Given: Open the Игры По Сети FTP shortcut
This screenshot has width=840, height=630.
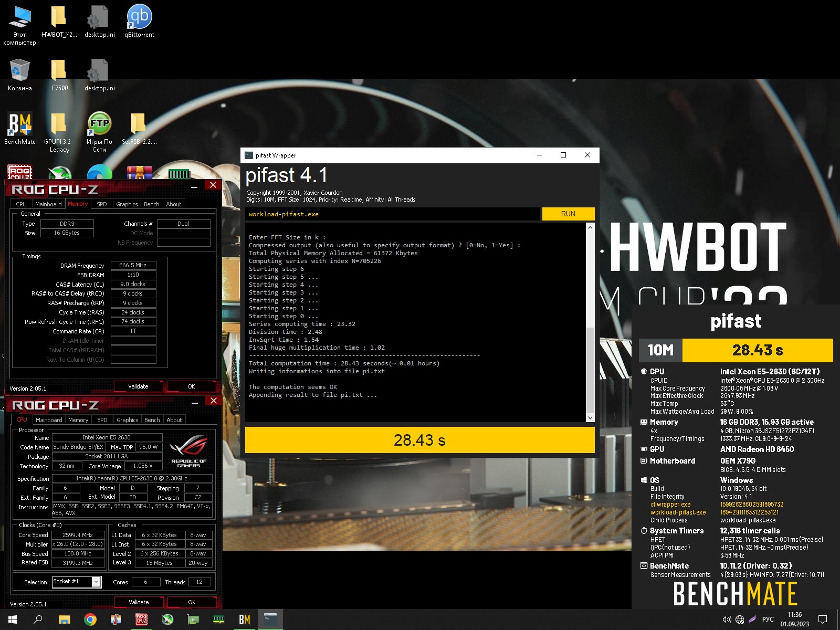Looking at the screenshot, I should point(99,132).
